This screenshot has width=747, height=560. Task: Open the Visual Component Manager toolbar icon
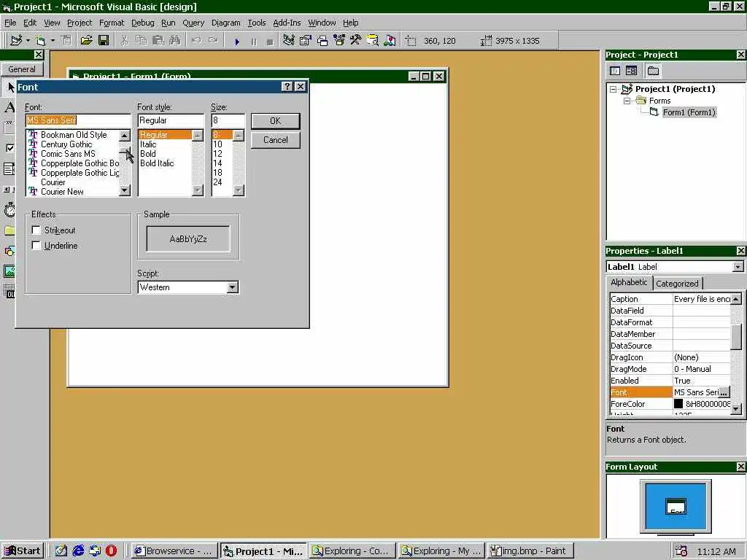coord(390,41)
